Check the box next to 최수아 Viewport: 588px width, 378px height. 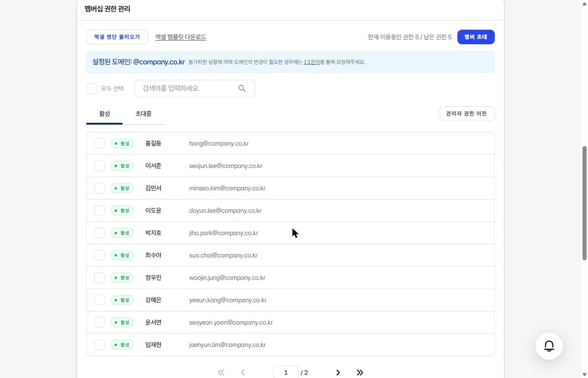[x=100, y=255]
